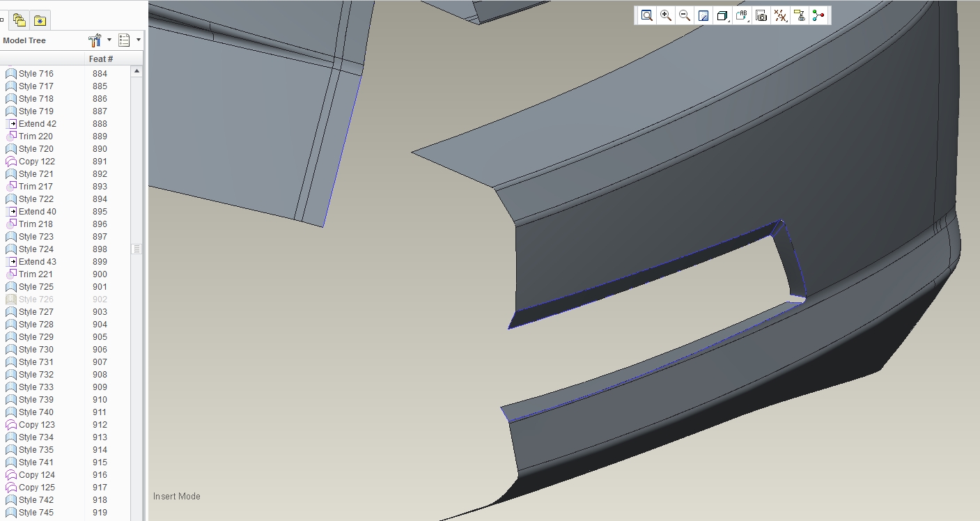Expand the Model Tree settings dropdown arrow

pos(109,40)
